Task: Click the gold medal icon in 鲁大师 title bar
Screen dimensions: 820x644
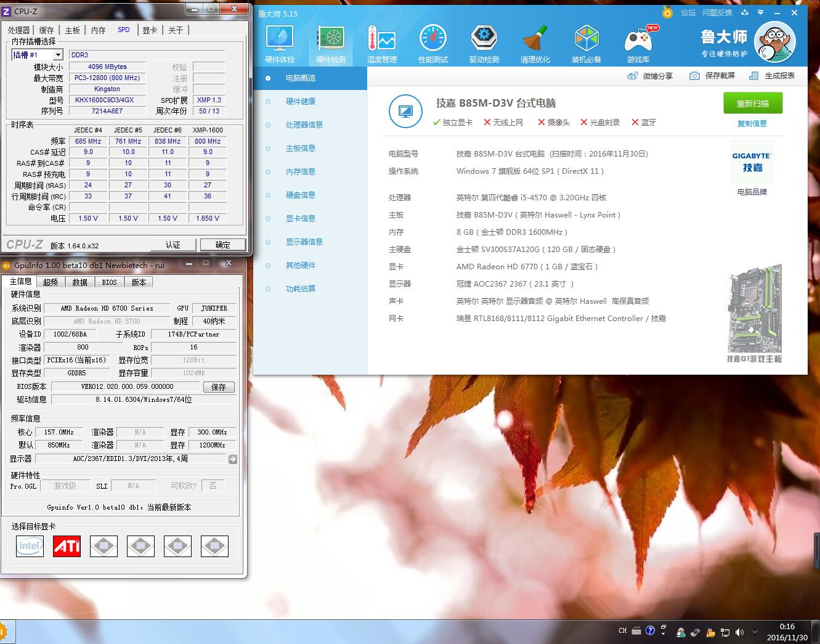Action: click(667, 12)
